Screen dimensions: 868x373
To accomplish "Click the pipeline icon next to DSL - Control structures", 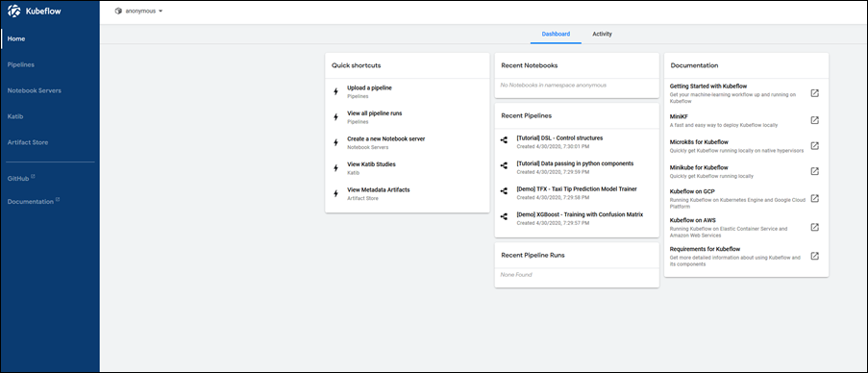I will [504, 140].
